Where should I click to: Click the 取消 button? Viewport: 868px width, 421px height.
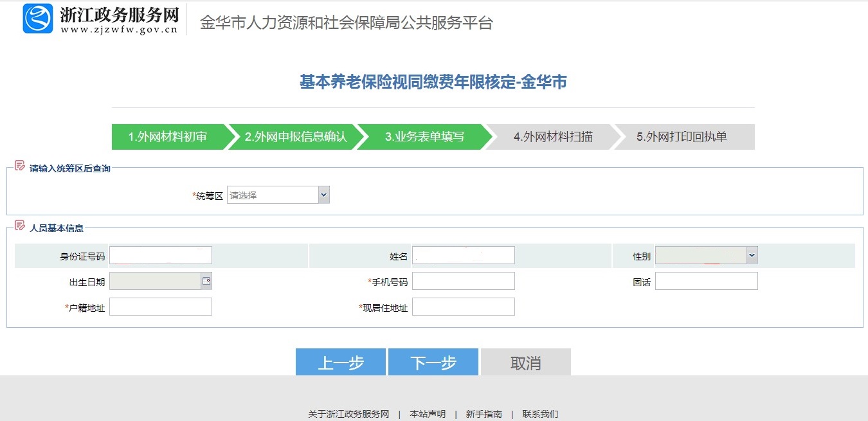point(526,362)
